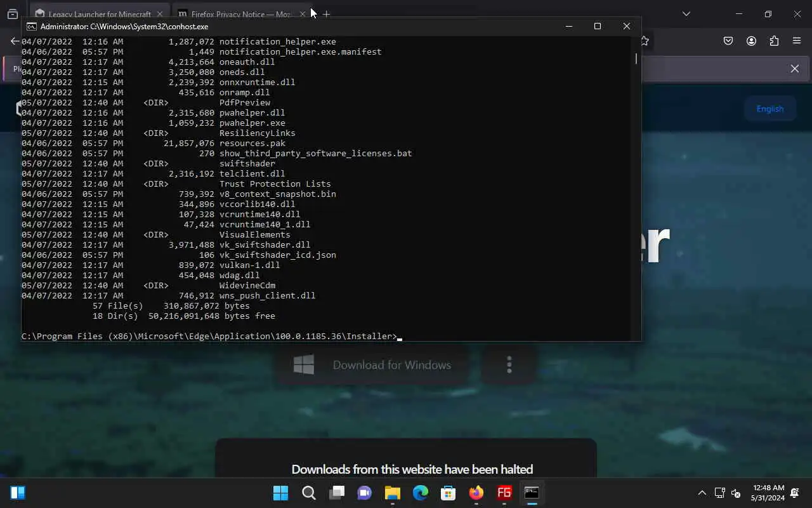Click the pwahelper.exe entry
The image size is (812, 508).
click(x=252, y=123)
